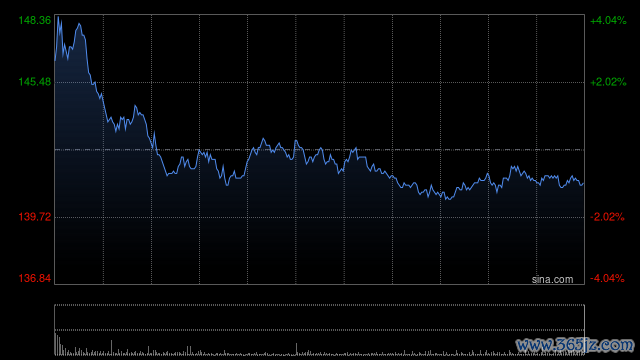Click the 139.72 price axis label
The height and width of the screenshot is (360, 640).
35,217
